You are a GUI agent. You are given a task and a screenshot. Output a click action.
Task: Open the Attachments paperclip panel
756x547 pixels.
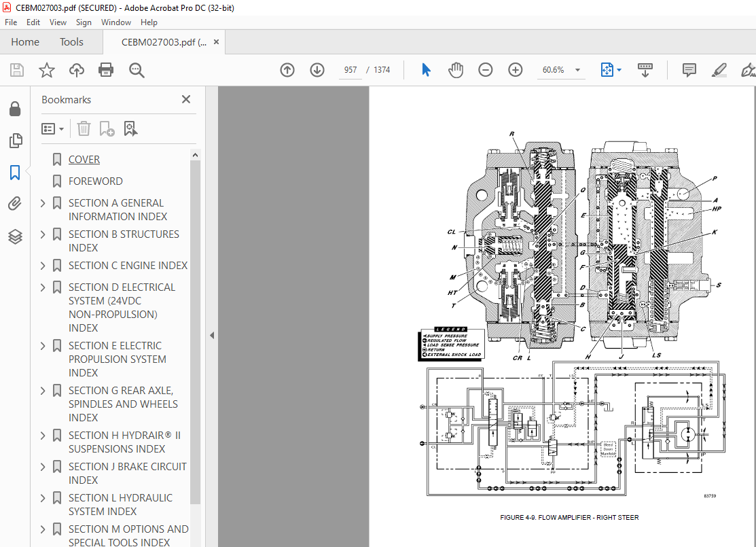pyautogui.click(x=15, y=204)
